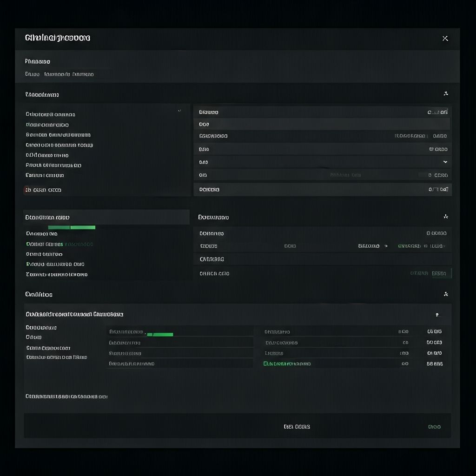This screenshot has height=476, width=476.
Task: Select the first tab under the dialog title
Action: tap(32, 74)
